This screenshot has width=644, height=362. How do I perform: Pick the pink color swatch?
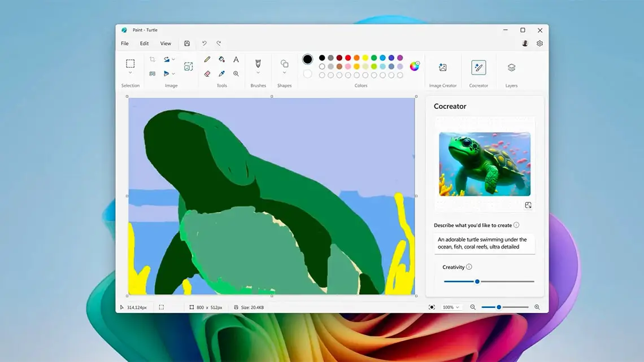(348, 67)
